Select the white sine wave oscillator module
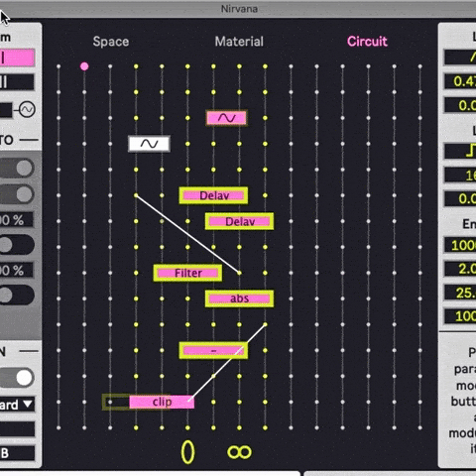Screen dimensions: 476x476 click(x=149, y=144)
